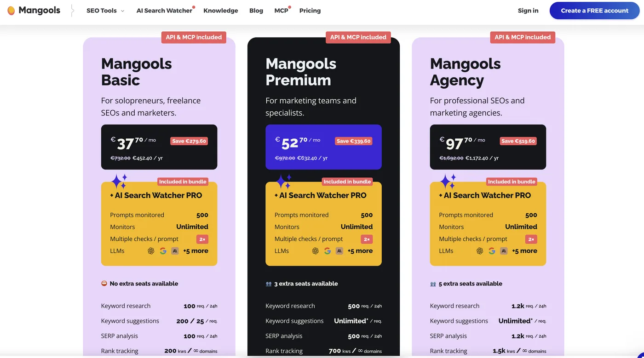Click the OpenAI icon in the Basic plan

[x=151, y=251]
